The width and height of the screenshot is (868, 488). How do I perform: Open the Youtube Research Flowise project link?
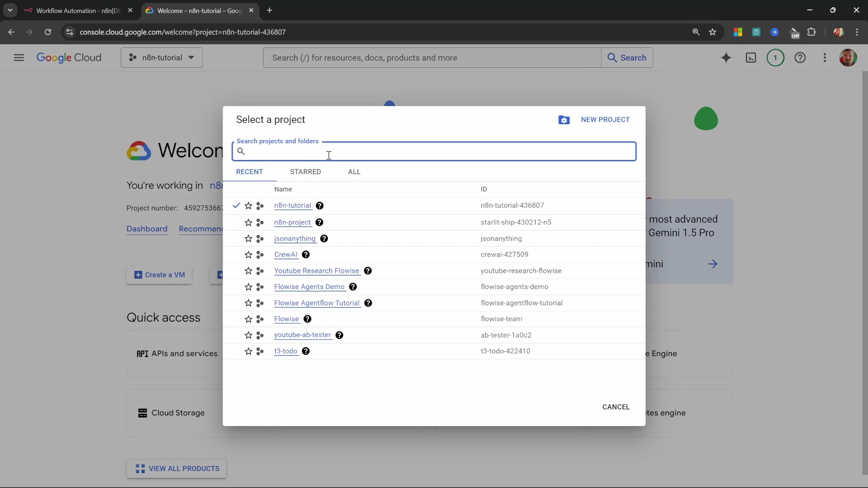pos(316,271)
